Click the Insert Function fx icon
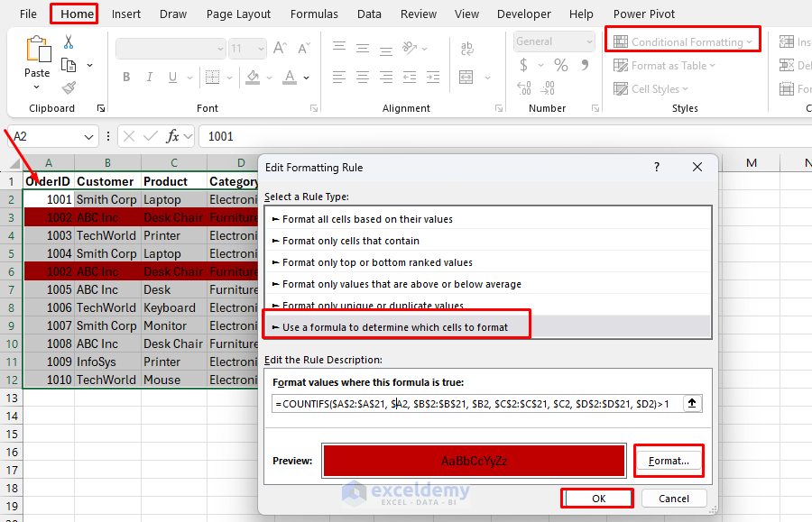This screenshot has height=522, width=812. (x=172, y=136)
